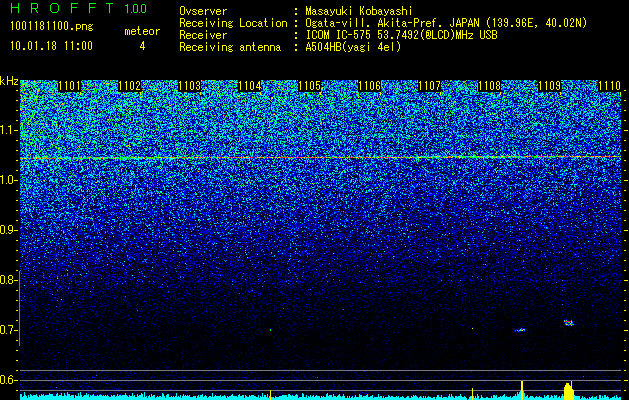Click the horizontal carrier line near 1.05 kHz
The width and height of the screenshot is (629, 400).
coord(321,158)
